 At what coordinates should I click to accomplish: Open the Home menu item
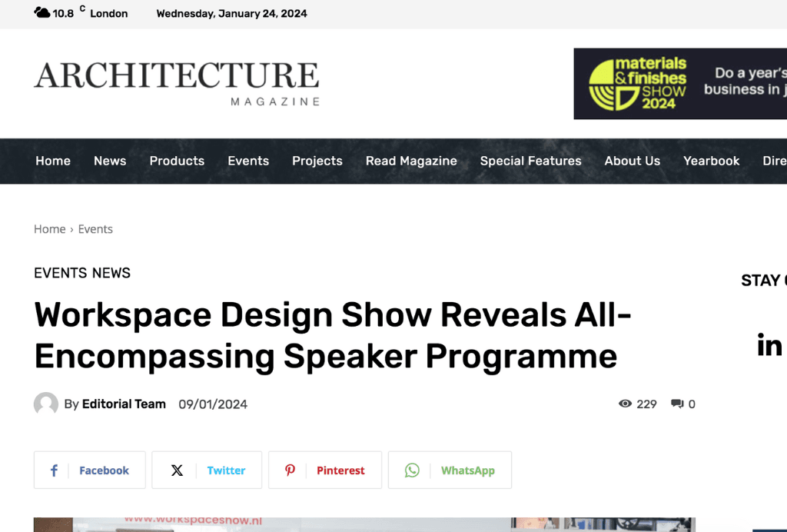pos(53,161)
